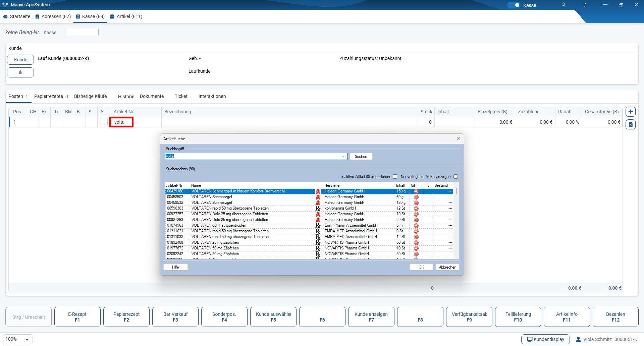
Task: Open the 100% zoom dropdown
Action: click(x=18, y=339)
